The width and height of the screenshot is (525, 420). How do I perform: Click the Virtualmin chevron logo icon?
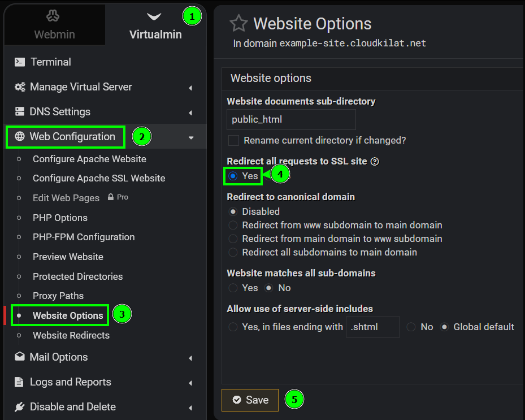(x=154, y=16)
